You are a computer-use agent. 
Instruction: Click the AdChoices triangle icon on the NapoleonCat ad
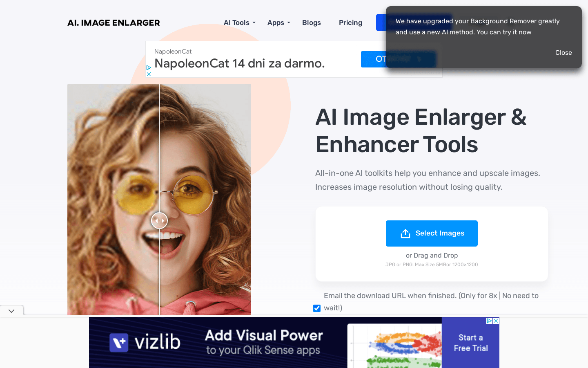[x=149, y=68]
